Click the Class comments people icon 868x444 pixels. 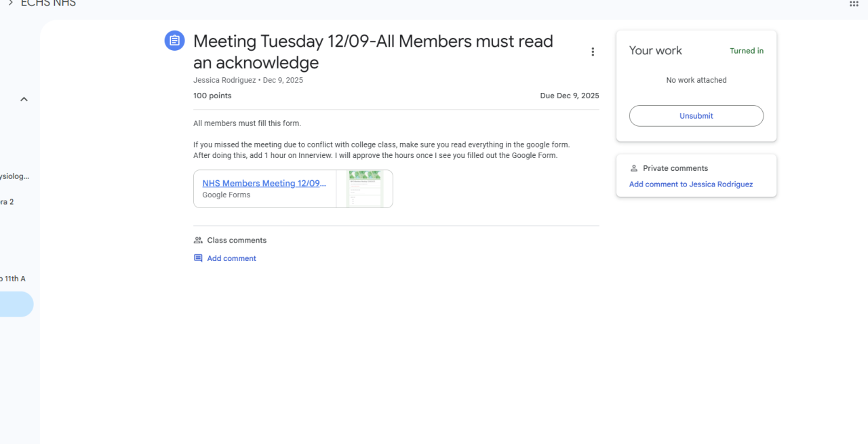(198, 240)
